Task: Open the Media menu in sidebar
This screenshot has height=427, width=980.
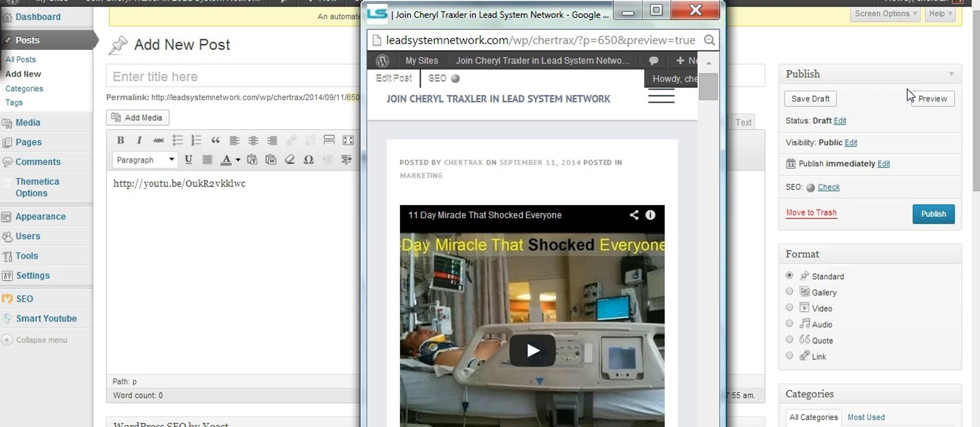Action: (x=28, y=123)
